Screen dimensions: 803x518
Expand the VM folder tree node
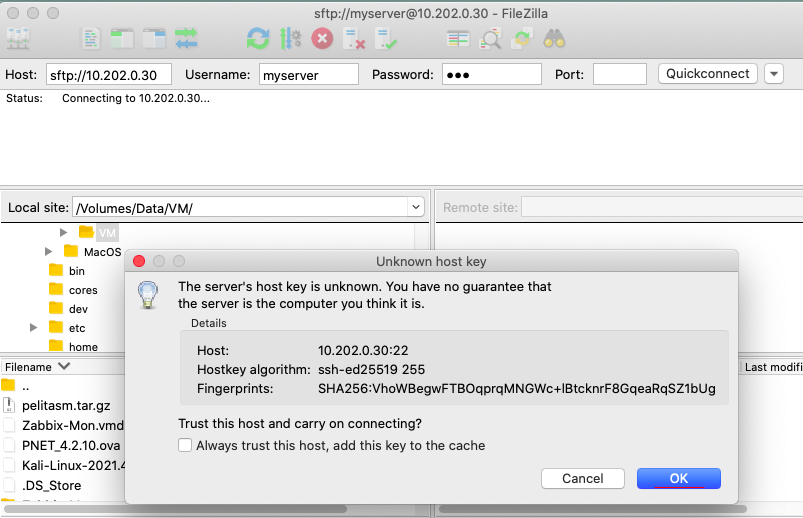point(64,232)
